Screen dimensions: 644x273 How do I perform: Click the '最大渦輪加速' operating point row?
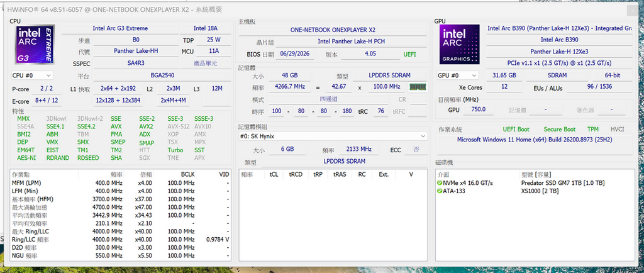[121, 208]
